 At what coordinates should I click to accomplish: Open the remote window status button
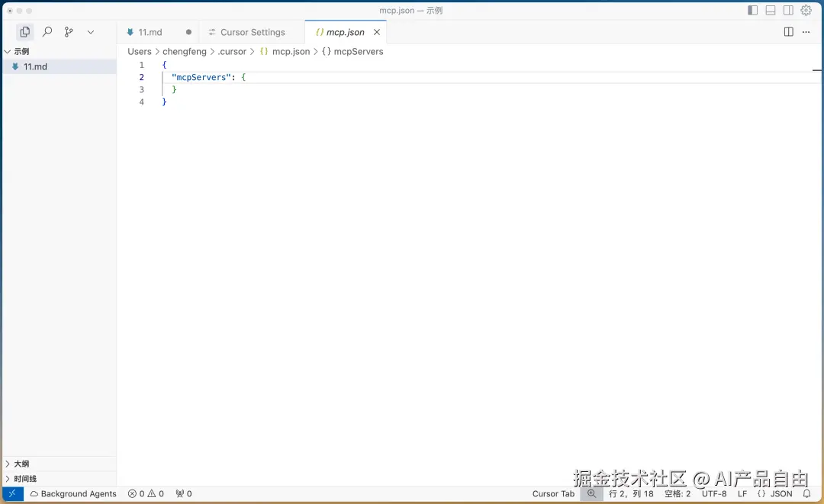pos(13,494)
